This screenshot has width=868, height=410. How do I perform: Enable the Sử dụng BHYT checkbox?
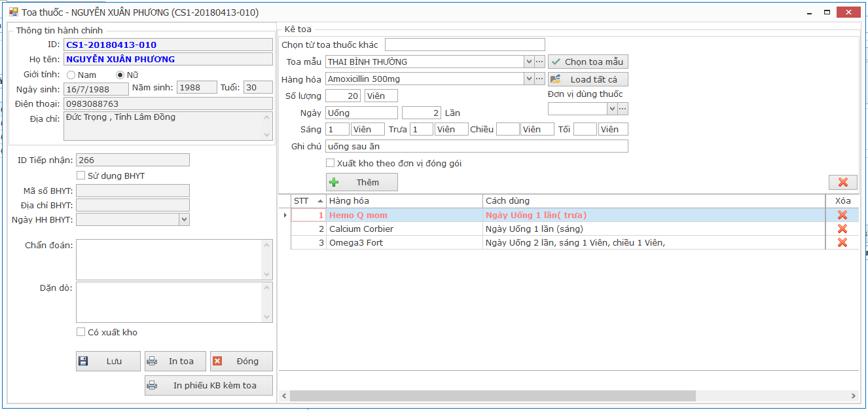click(81, 176)
